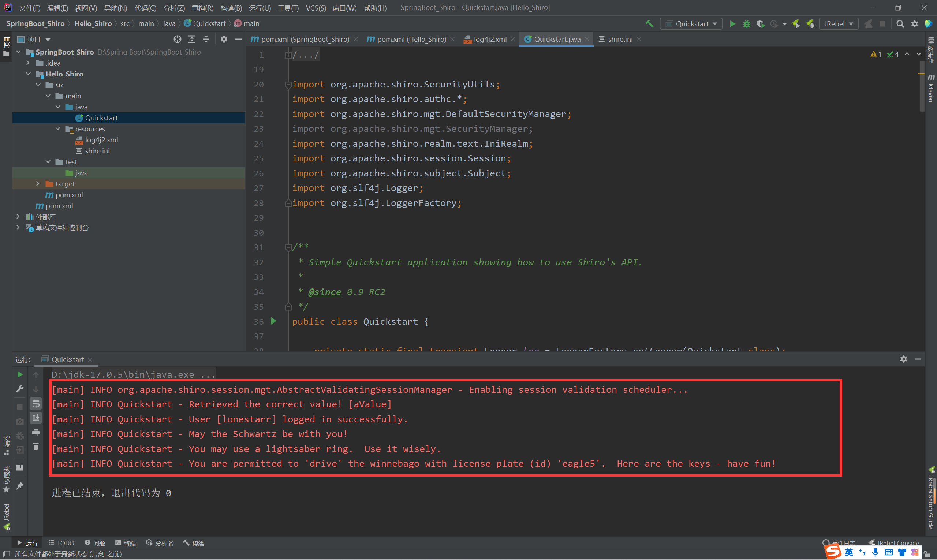This screenshot has width=937, height=560.
Task: Expand the 外部库 external libraries node
Action: (x=18, y=217)
